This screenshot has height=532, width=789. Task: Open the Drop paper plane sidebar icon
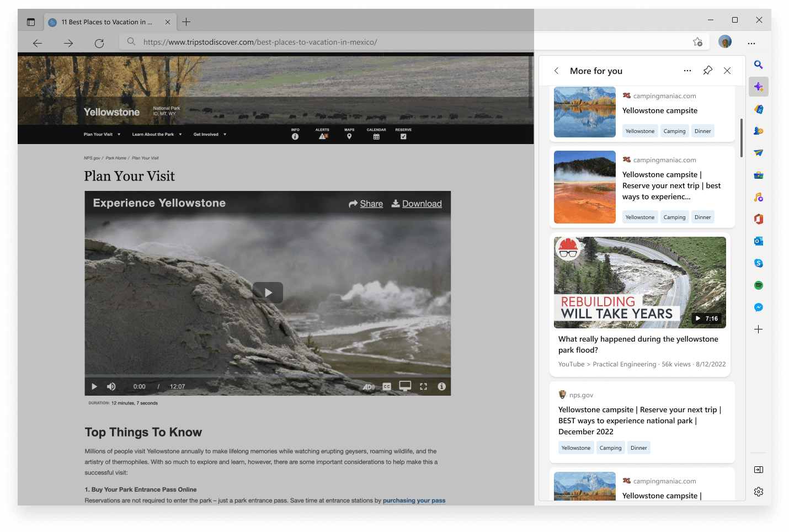(759, 153)
